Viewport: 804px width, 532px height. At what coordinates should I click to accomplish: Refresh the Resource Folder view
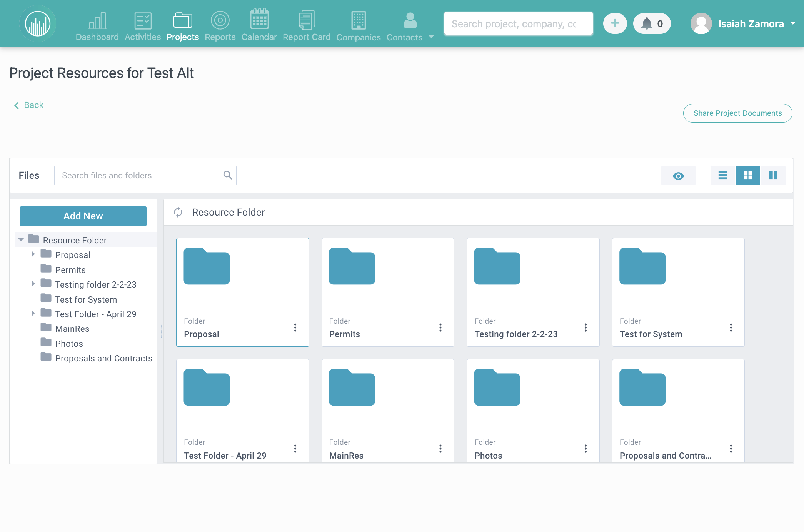tap(178, 212)
